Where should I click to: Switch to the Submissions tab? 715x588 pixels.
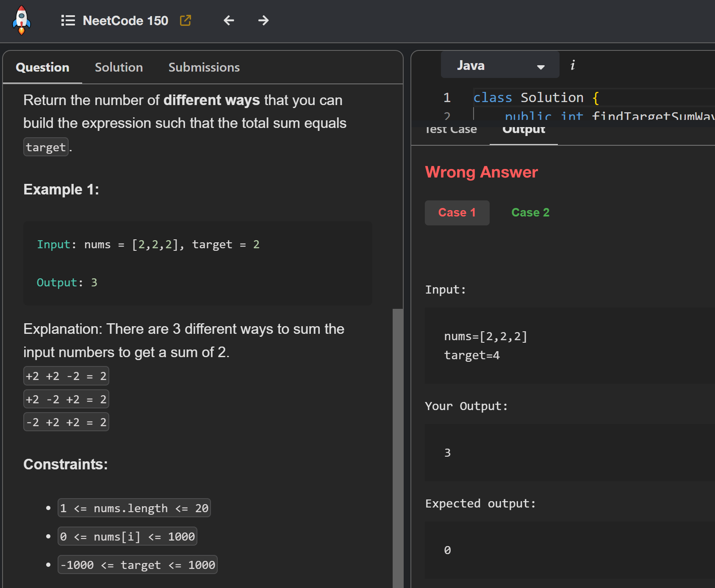click(x=204, y=67)
